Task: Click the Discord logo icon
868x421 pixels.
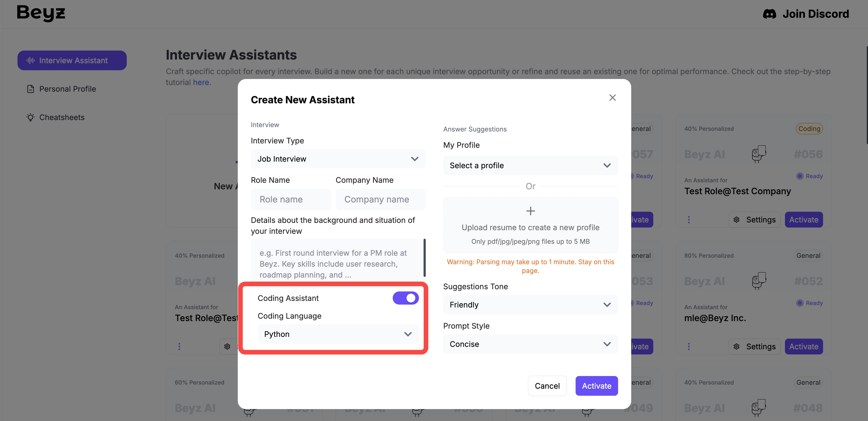Action: coord(769,14)
